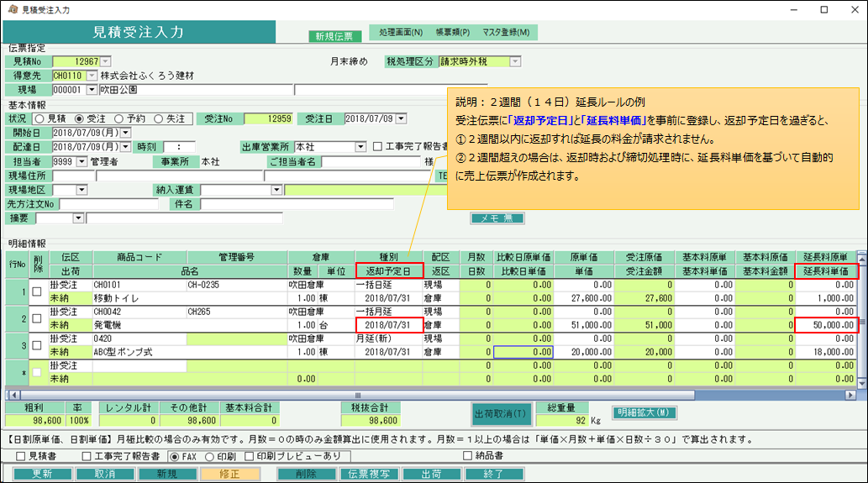The height and width of the screenshot is (483, 868).
Task: Open the 開始日 date dropdown
Action: point(126,133)
